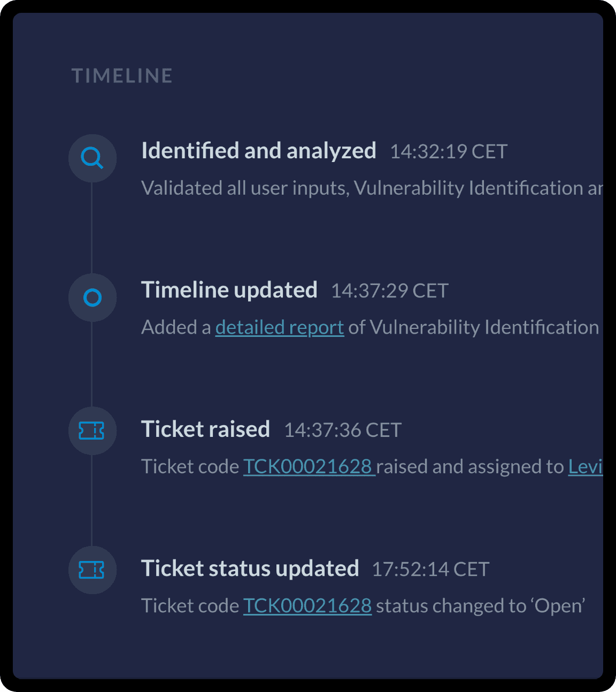
Task: Select the Timeline updated title
Action: coord(229,290)
